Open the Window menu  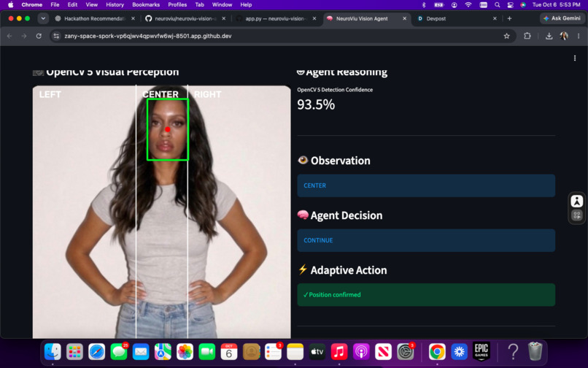pyautogui.click(x=222, y=4)
